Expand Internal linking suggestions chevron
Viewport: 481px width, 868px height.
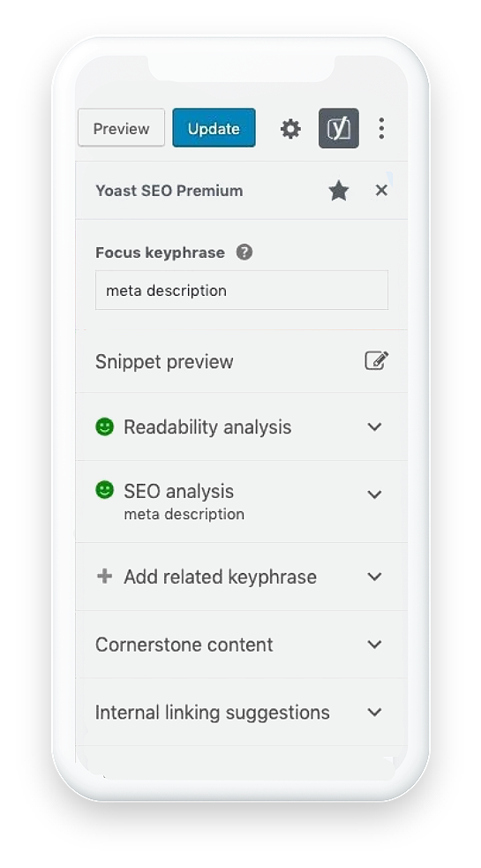(375, 712)
